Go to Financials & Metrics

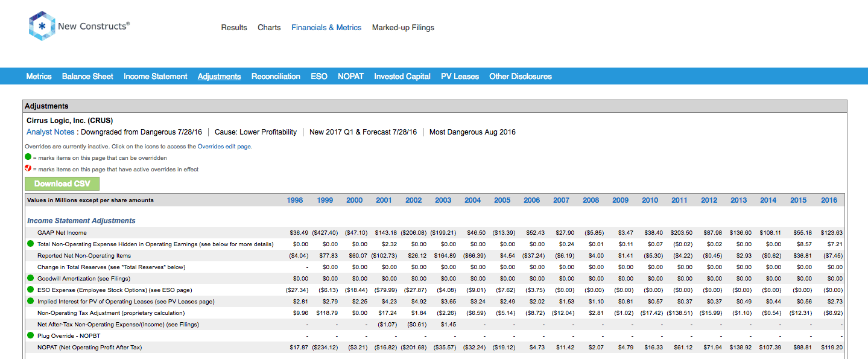tap(326, 27)
